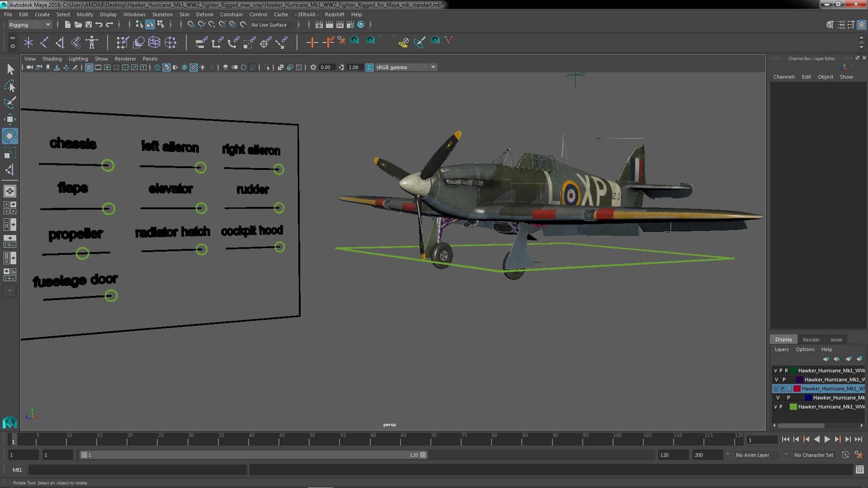868x488 pixels.
Task: Click the Create Joint shelf icon
Action: pyautogui.click(x=44, y=42)
